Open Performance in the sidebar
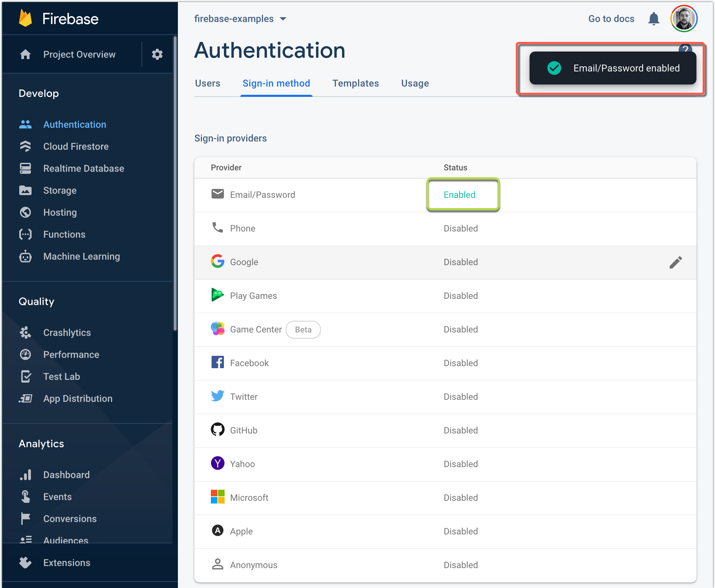 71,354
